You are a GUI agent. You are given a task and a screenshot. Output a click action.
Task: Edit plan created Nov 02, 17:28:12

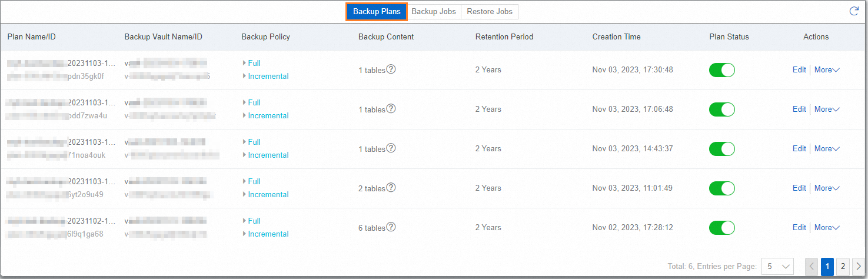pyautogui.click(x=799, y=227)
